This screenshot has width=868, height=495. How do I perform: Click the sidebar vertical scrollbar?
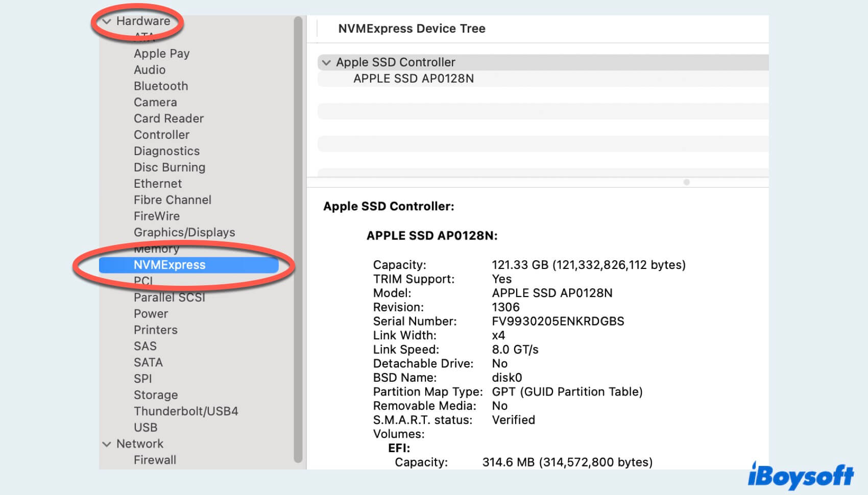(298, 240)
